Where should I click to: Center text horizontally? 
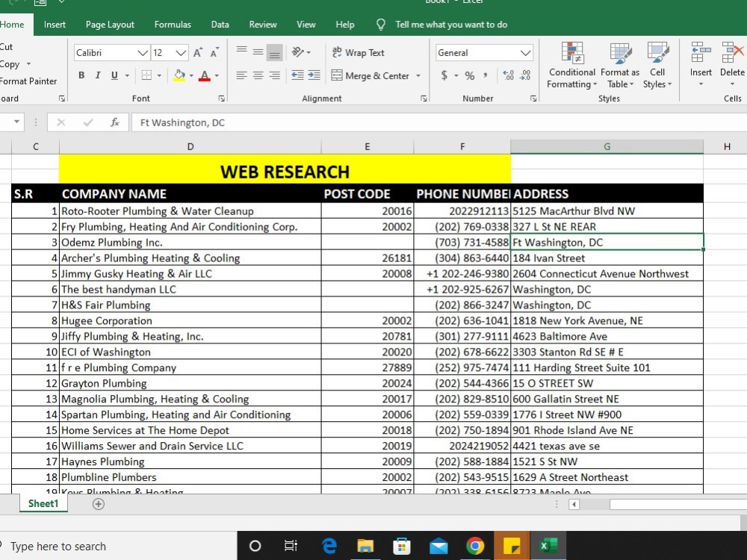point(258,75)
